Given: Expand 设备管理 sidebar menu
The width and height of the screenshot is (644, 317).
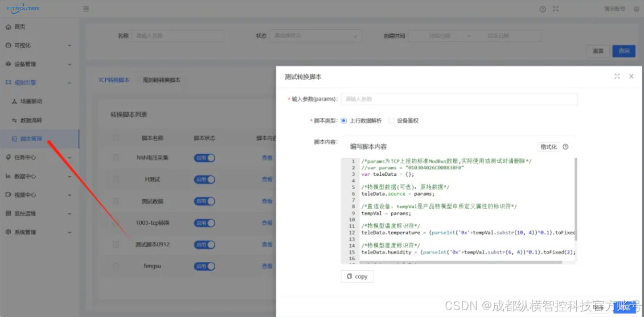Looking at the screenshot, I should click(39, 64).
